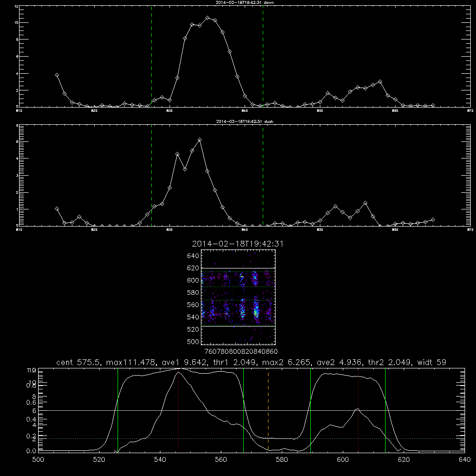Click '640' on the spectrogram image y-axis
The image size is (476, 476).
coord(193,256)
